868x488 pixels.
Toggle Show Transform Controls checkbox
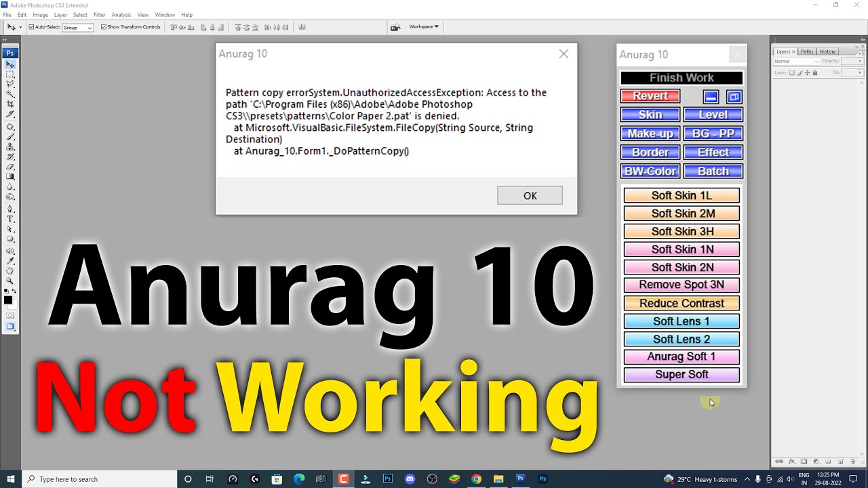tap(103, 27)
